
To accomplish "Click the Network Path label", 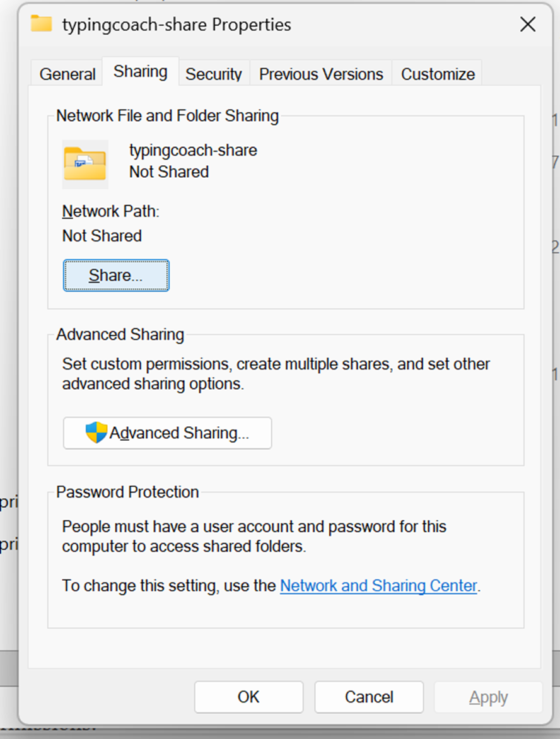I will click(x=110, y=211).
